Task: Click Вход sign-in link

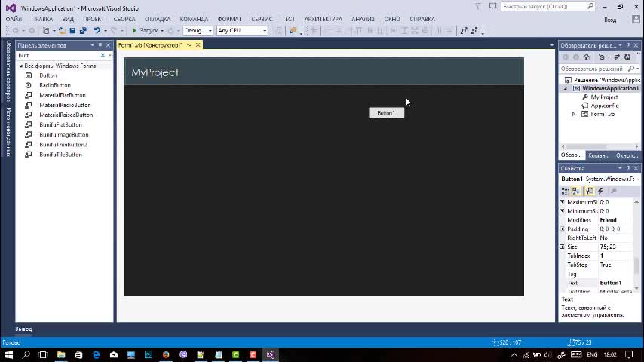Action: pos(610,20)
